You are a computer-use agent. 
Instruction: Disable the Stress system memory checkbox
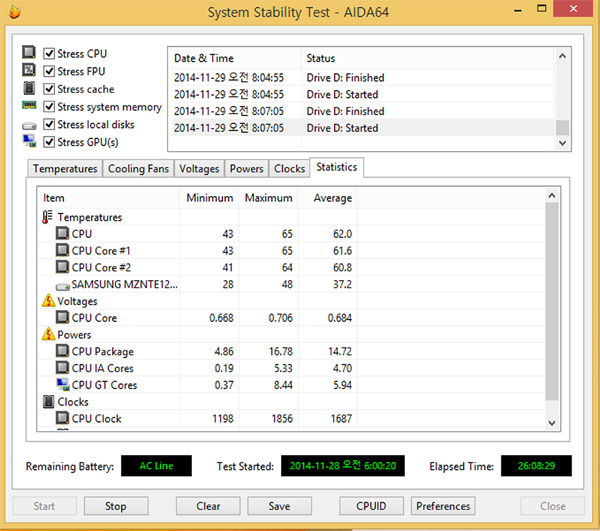[x=49, y=106]
